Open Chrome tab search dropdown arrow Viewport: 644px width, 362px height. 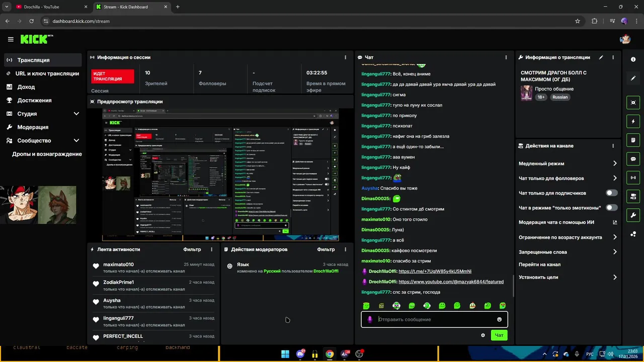click(x=7, y=7)
